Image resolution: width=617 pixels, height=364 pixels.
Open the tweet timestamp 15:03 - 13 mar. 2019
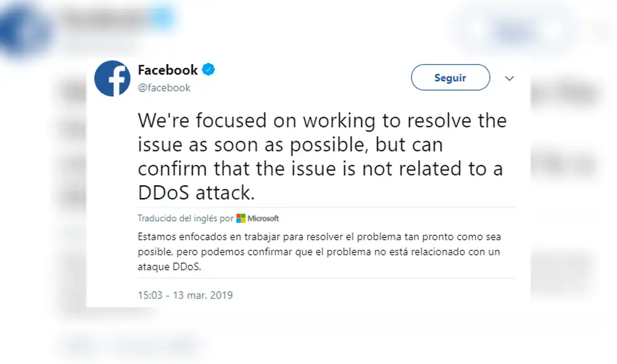pyautogui.click(x=185, y=295)
